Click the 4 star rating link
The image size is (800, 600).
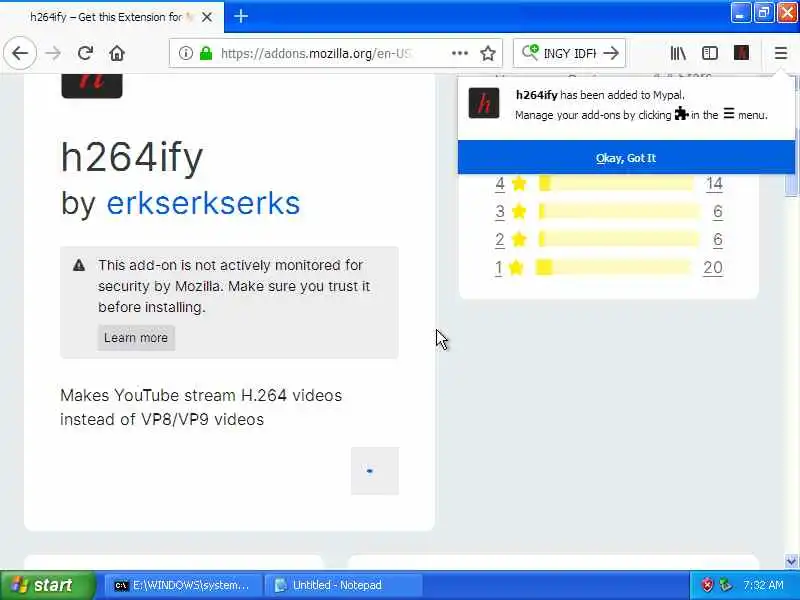(499, 183)
